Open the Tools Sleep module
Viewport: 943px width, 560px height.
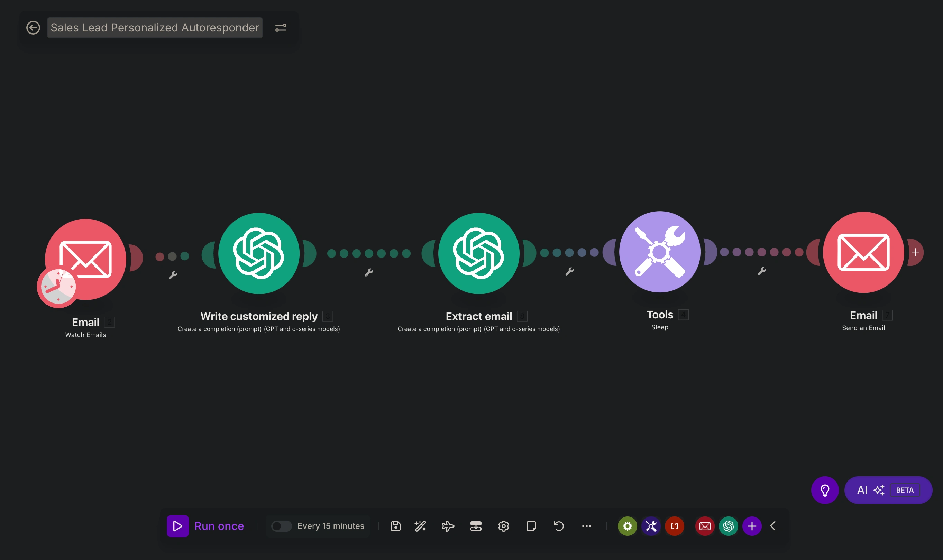coord(659,252)
